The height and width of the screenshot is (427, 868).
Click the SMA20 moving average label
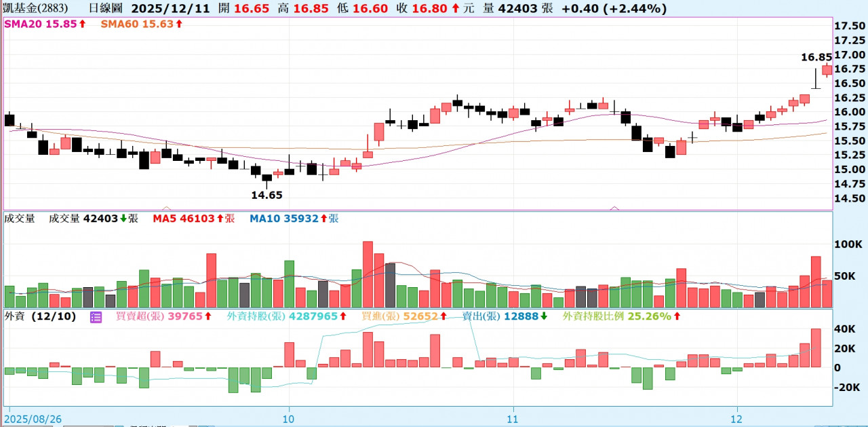click(x=45, y=24)
